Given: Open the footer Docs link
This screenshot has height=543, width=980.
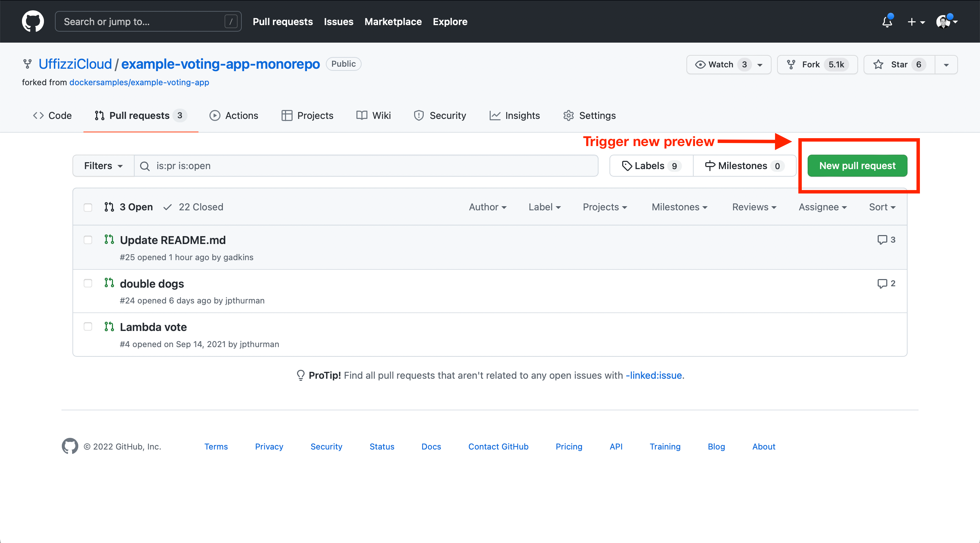Looking at the screenshot, I should coord(431,446).
